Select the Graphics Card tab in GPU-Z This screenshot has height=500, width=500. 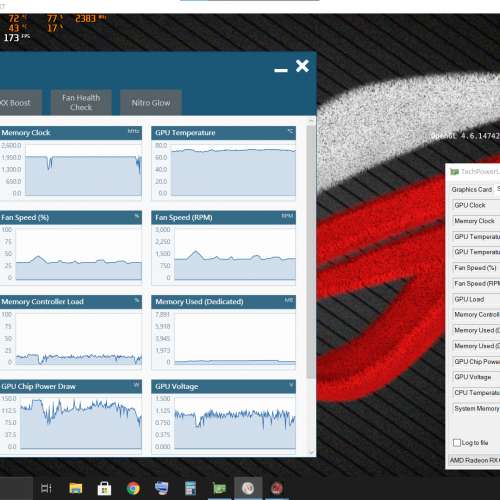pyautogui.click(x=472, y=189)
